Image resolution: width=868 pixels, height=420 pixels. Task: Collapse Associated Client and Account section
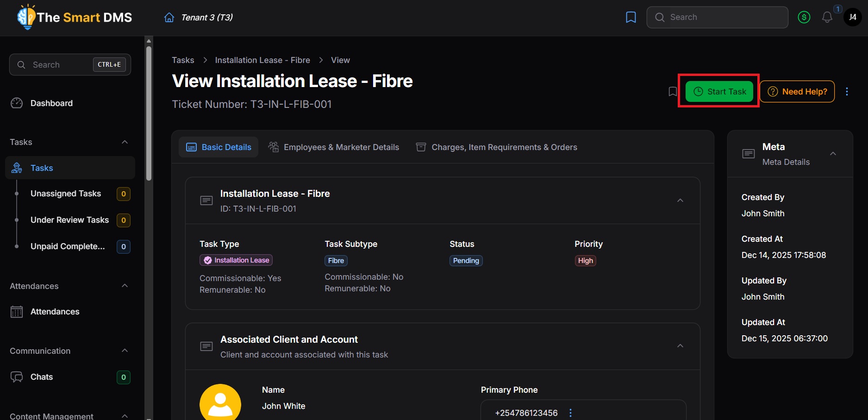pyautogui.click(x=680, y=346)
